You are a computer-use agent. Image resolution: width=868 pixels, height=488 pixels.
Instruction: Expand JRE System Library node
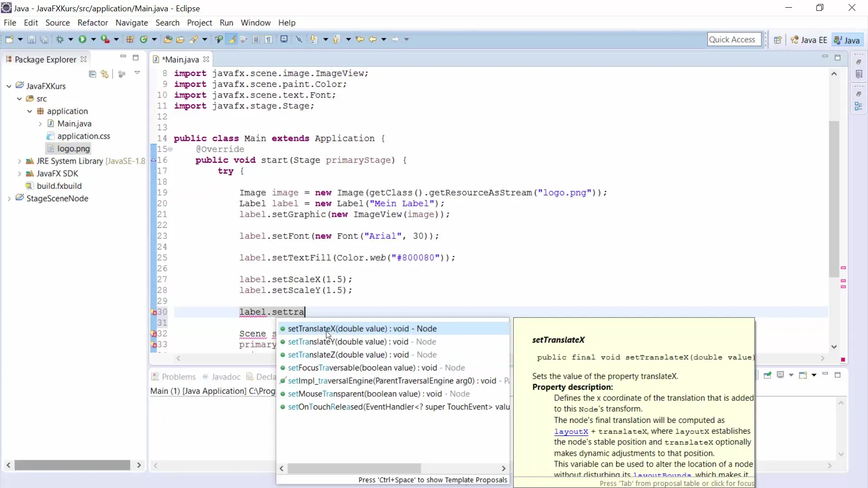[19, 161]
